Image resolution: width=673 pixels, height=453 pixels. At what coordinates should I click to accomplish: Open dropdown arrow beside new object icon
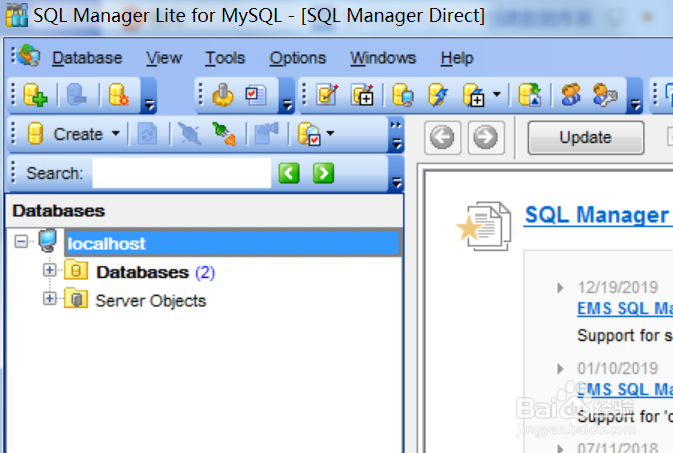(497, 94)
